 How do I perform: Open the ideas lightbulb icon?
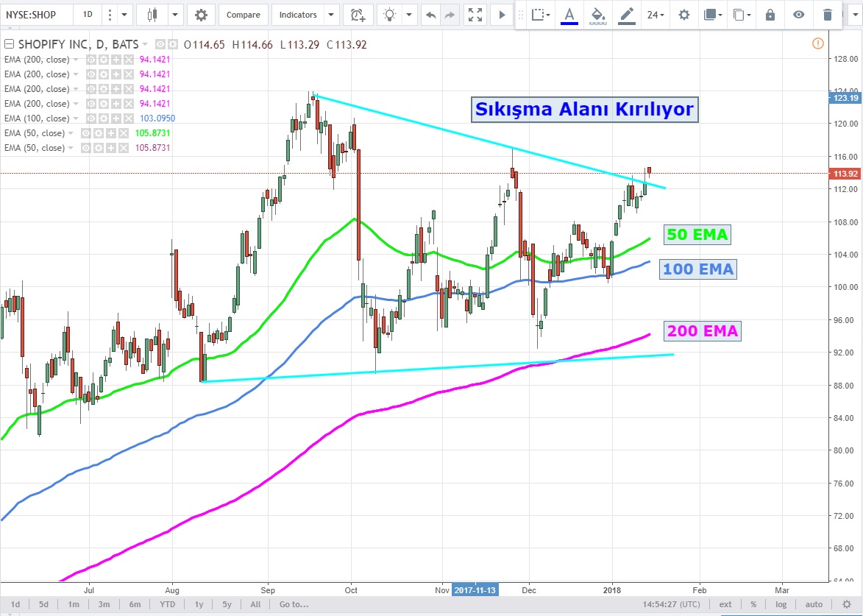[390, 15]
